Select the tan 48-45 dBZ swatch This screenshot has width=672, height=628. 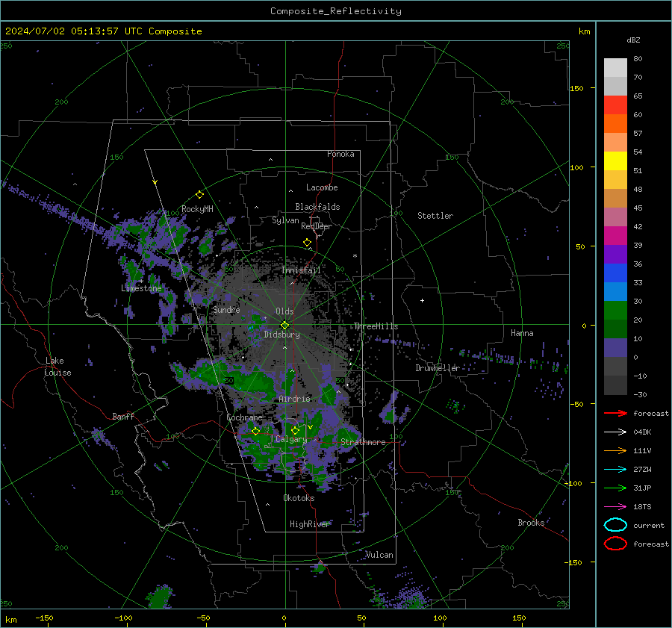615,198
